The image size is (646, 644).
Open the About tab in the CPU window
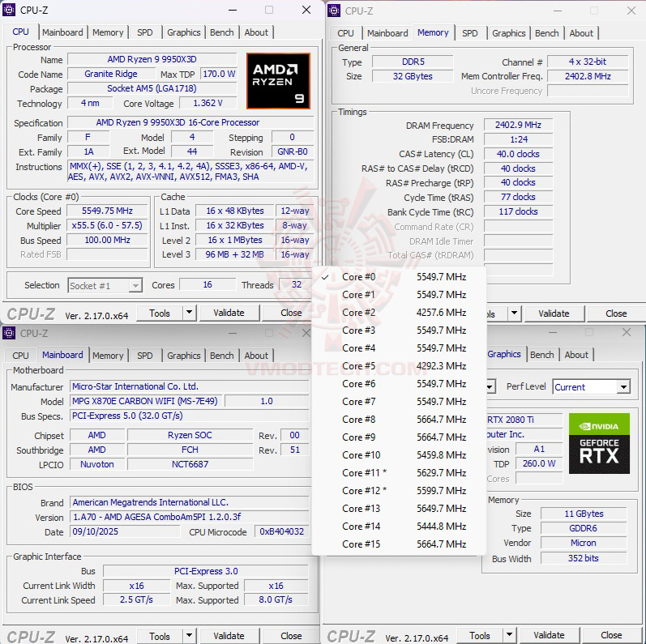256,32
